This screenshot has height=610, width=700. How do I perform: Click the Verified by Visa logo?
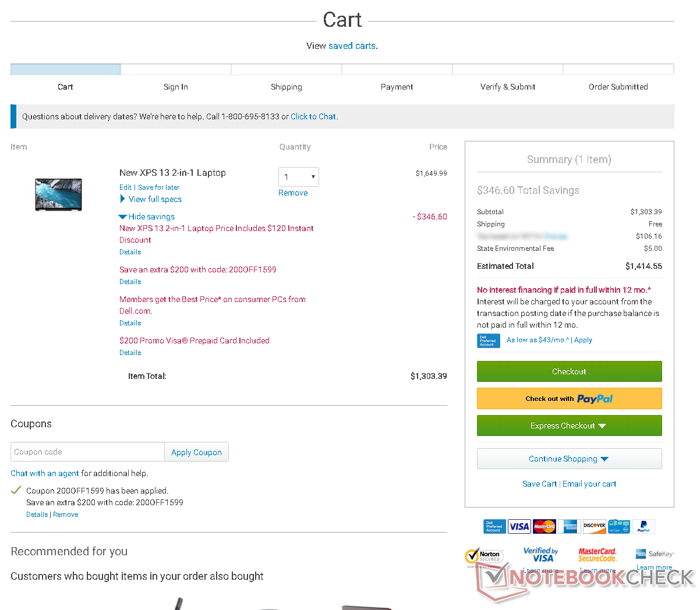click(x=540, y=555)
